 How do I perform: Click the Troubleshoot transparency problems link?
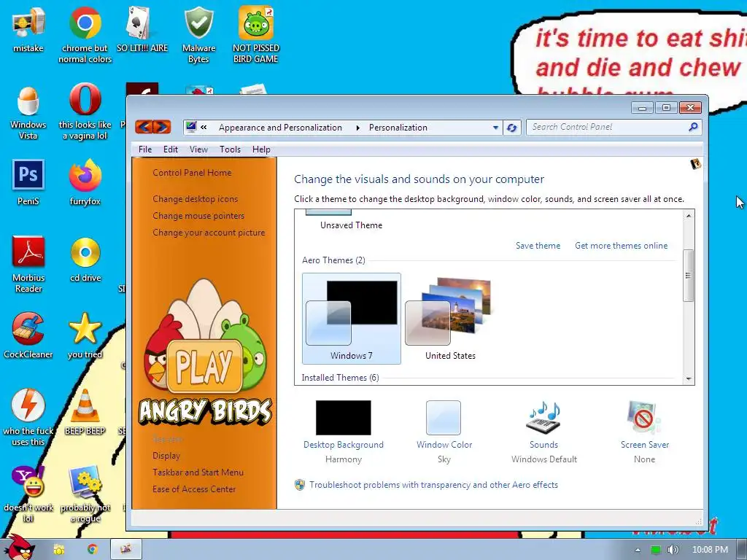(x=433, y=485)
